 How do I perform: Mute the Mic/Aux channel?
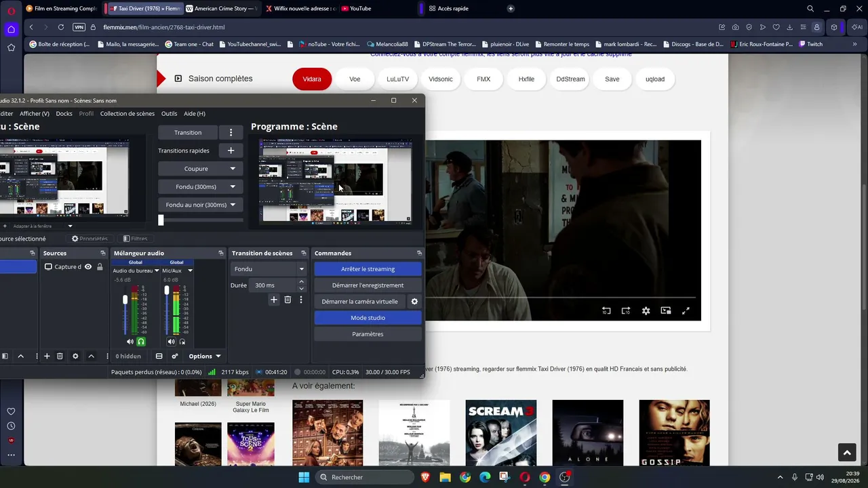[x=172, y=342]
